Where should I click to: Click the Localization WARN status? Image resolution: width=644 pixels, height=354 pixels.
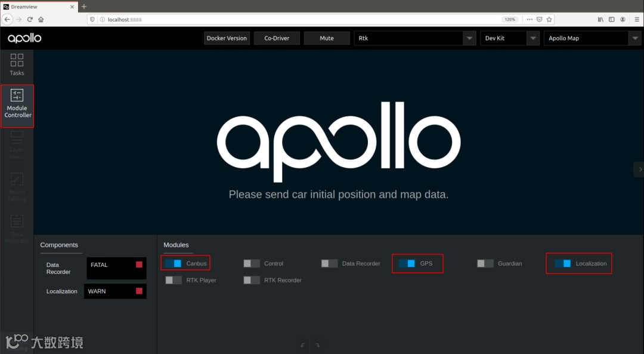(115, 291)
